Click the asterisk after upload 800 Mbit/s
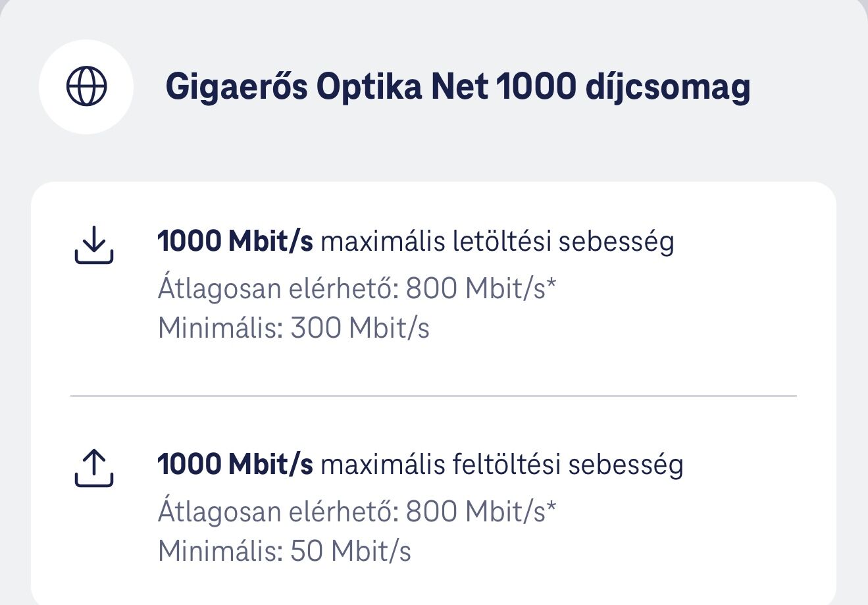Image resolution: width=868 pixels, height=605 pixels. click(551, 507)
